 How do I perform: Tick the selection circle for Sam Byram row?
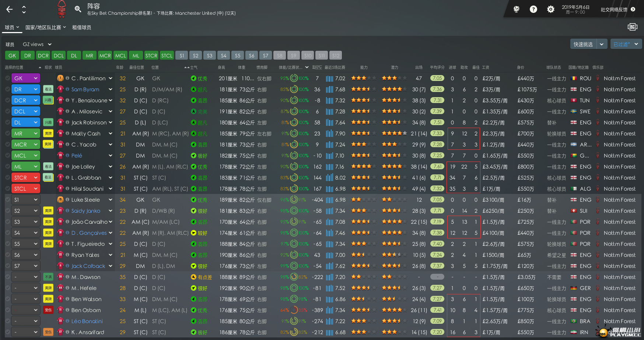coord(8,89)
